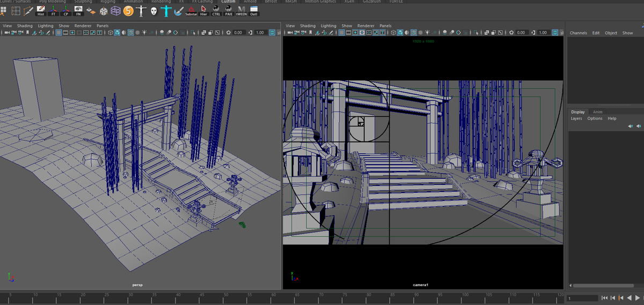Click the white skull shelf icon

point(153,11)
